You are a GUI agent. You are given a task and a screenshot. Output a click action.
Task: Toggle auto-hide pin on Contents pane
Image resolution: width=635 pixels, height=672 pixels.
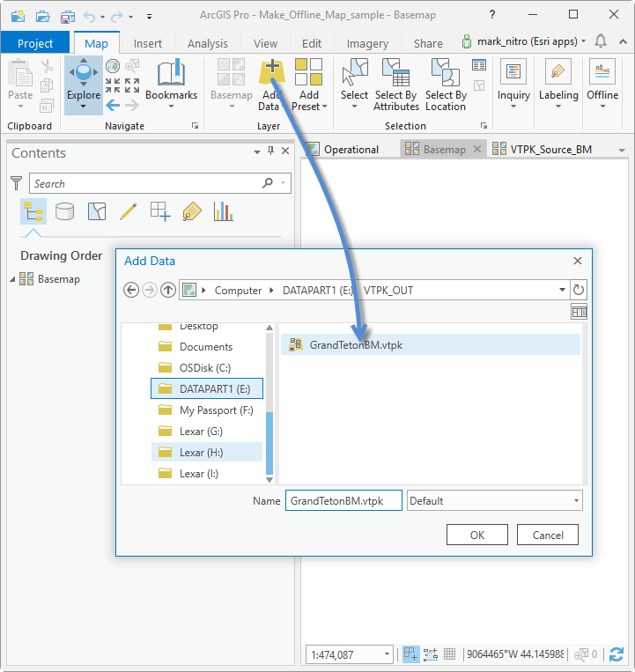pyautogui.click(x=270, y=151)
